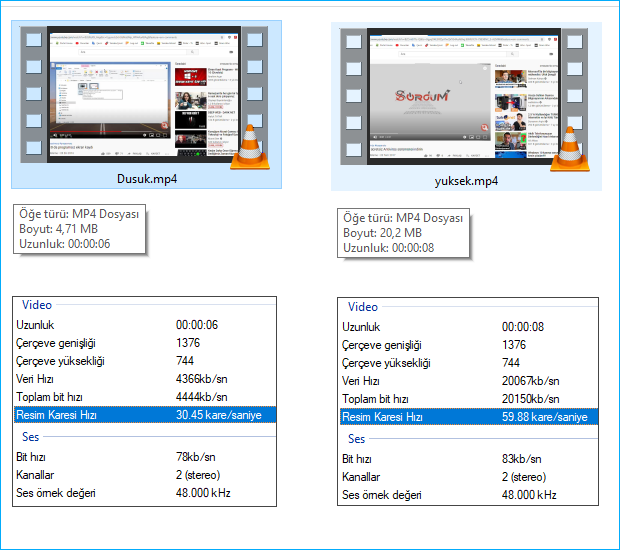
Task: Click the Dusuk.mp4 file name label
Action: point(147,179)
